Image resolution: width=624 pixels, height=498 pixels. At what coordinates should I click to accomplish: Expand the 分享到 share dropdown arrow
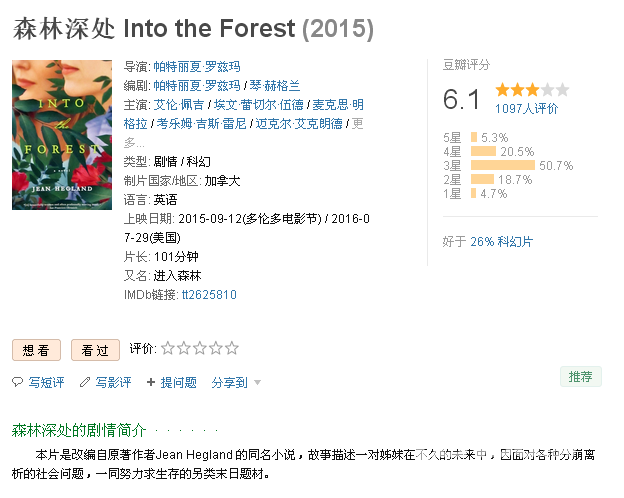click(257, 383)
